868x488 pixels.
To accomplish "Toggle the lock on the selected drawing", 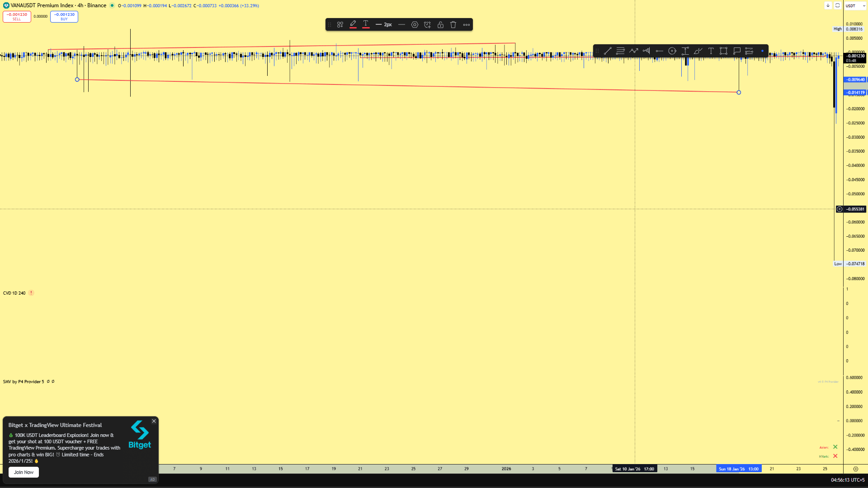I will pyautogui.click(x=440, y=25).
